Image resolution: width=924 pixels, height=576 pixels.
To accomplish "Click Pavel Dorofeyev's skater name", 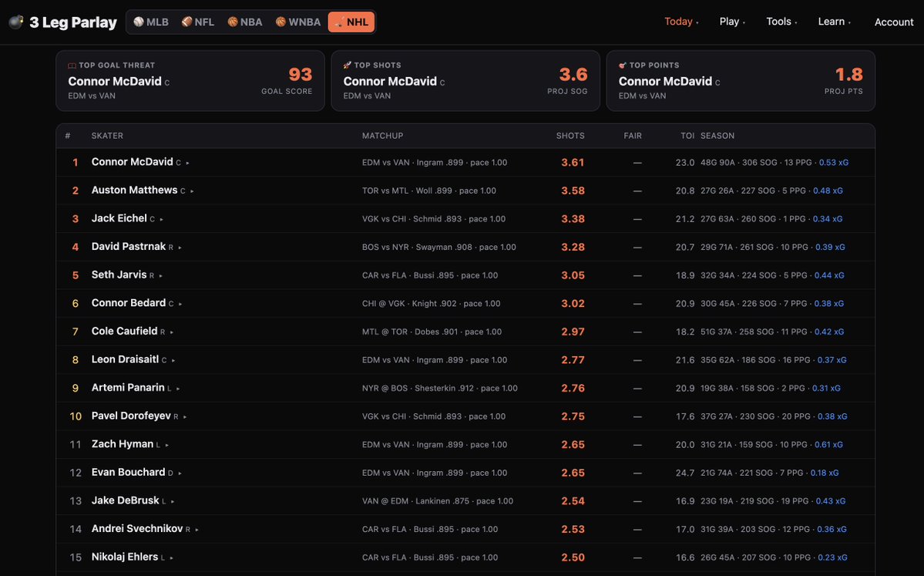I will [131, 416].
